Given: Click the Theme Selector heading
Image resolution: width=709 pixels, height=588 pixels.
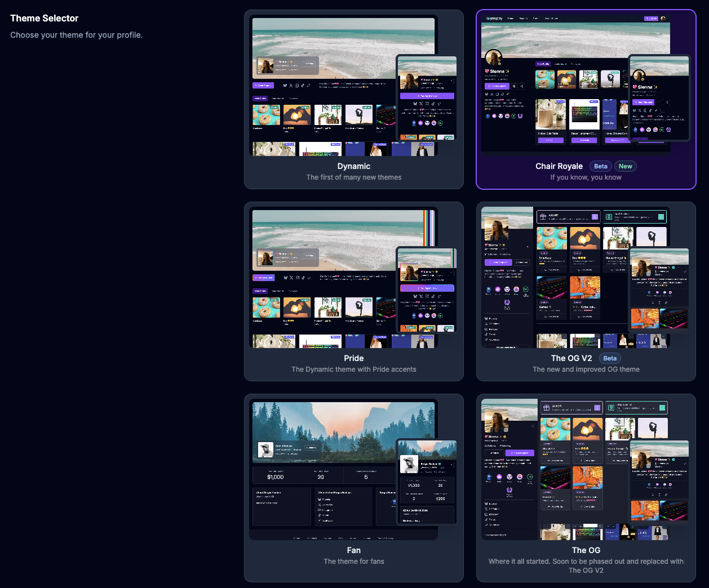Looking at the screenshot, I should tap(44, 18).
